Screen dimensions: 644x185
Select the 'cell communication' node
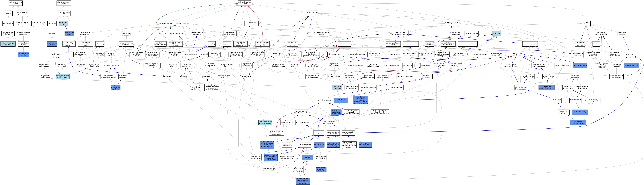coord(176,33)
